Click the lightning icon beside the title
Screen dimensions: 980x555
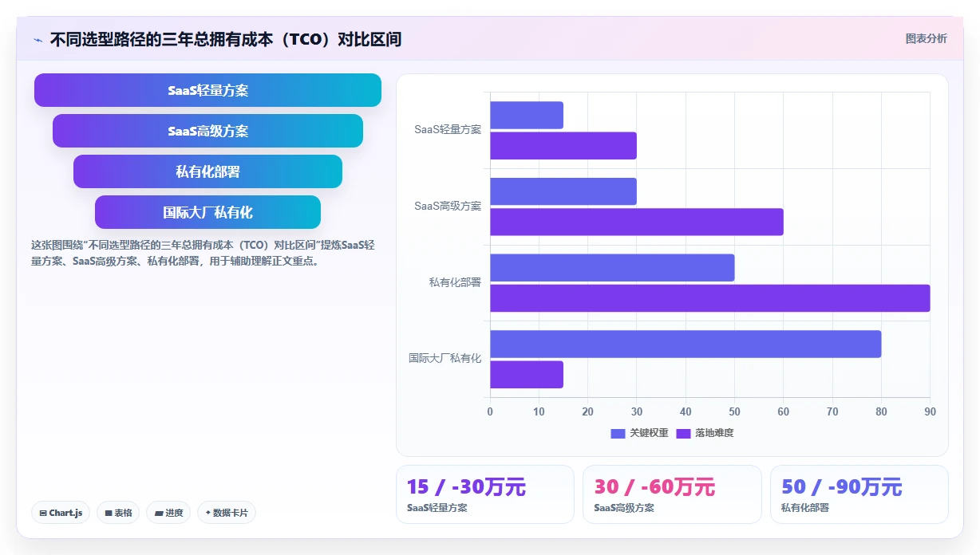(x=38, y=39)
